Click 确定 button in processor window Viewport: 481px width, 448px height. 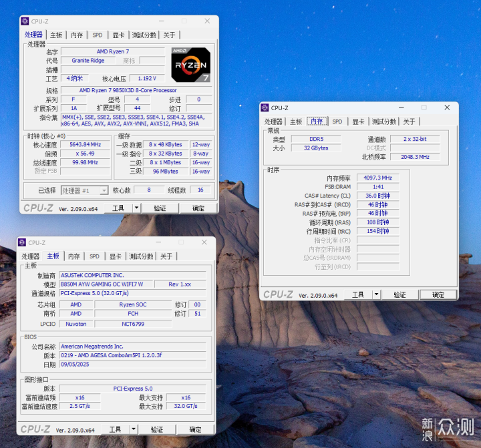pyautogui.click(x=198, y=208)
